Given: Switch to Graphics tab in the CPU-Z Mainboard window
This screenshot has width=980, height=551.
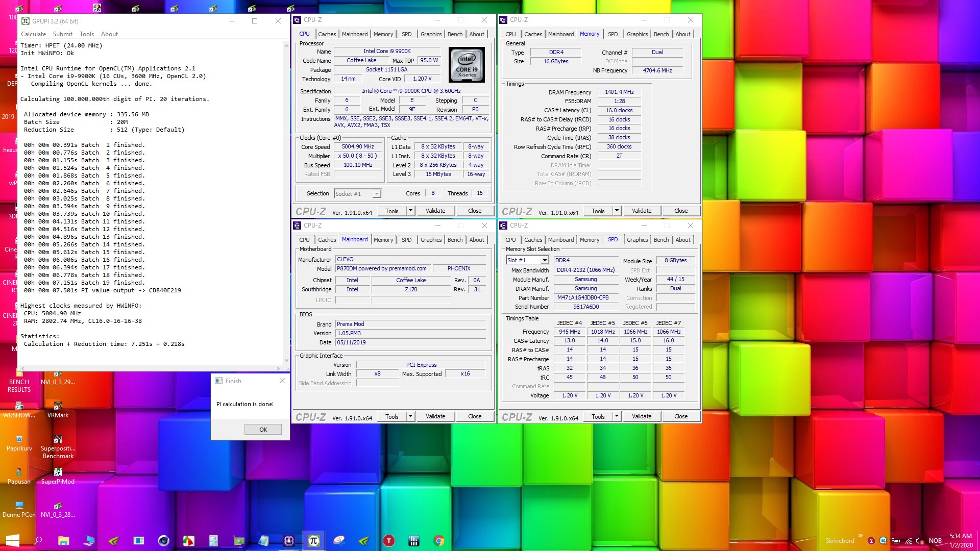Looking at the screenshot, I should coord(431,240).
